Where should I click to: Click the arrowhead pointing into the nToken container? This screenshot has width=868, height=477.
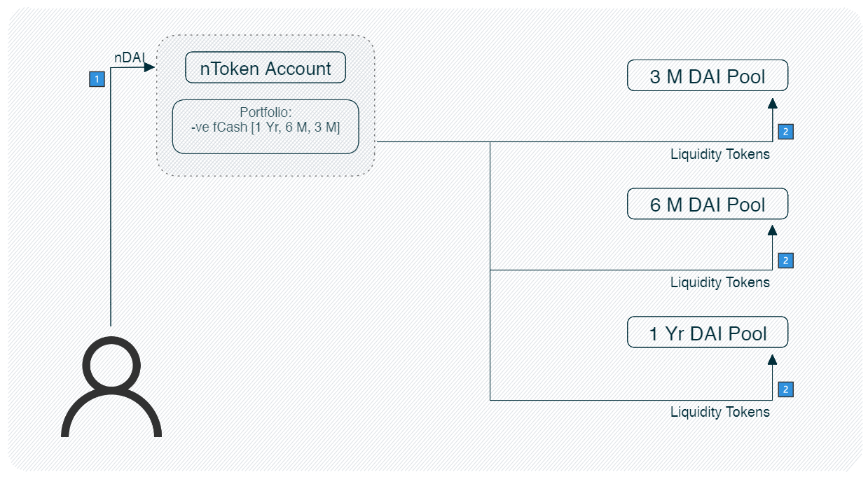(149, 68)
